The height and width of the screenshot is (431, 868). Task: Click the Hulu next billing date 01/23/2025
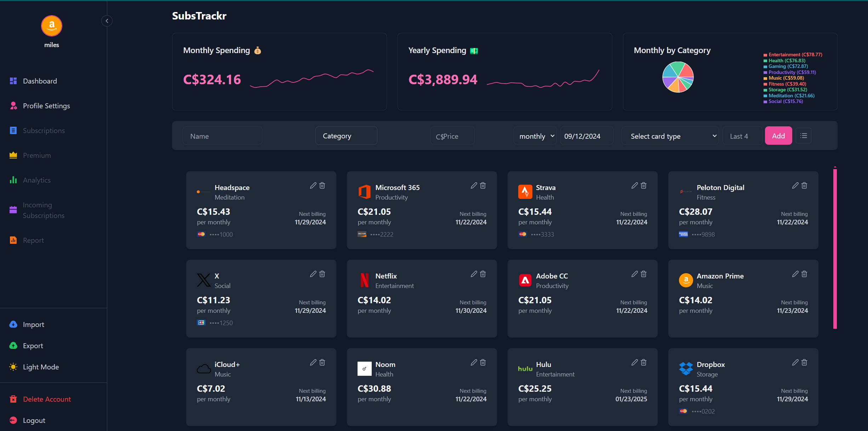click(x=631, y=399)
